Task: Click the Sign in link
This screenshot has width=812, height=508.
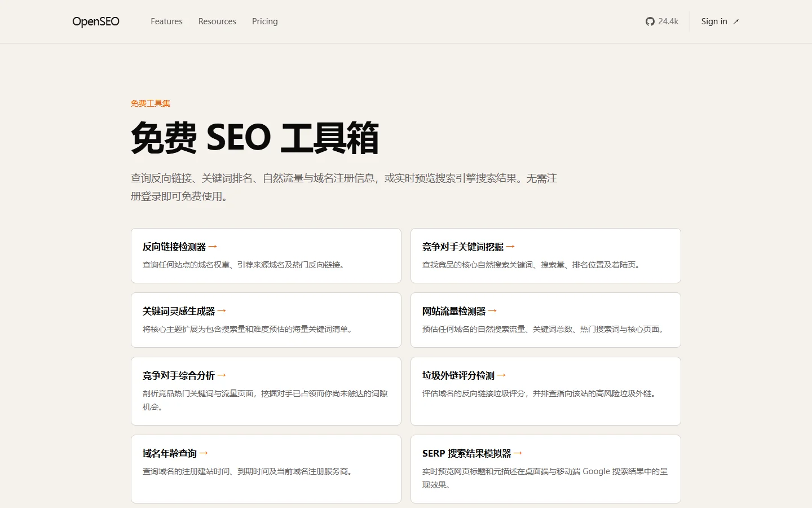Action: tap(714, 21)
